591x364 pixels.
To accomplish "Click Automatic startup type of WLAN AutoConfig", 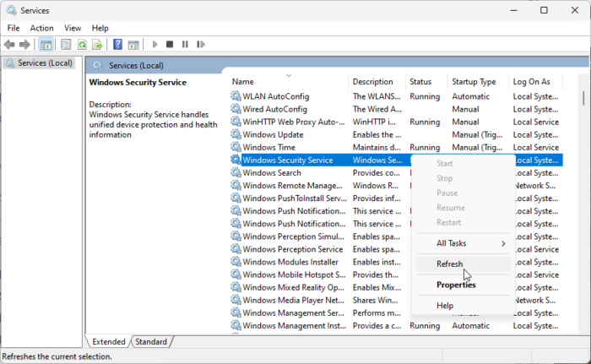I will 471,96.
